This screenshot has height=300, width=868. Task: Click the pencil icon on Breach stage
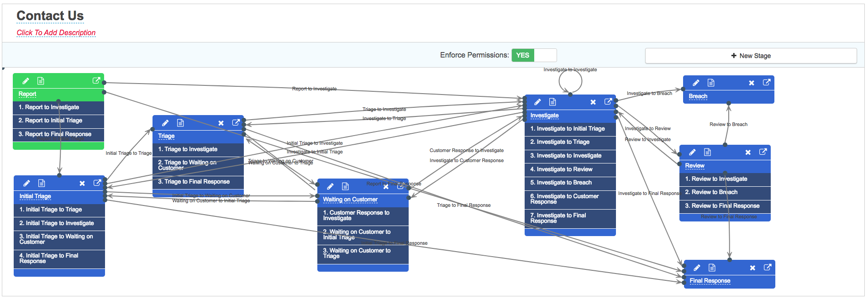696,83
